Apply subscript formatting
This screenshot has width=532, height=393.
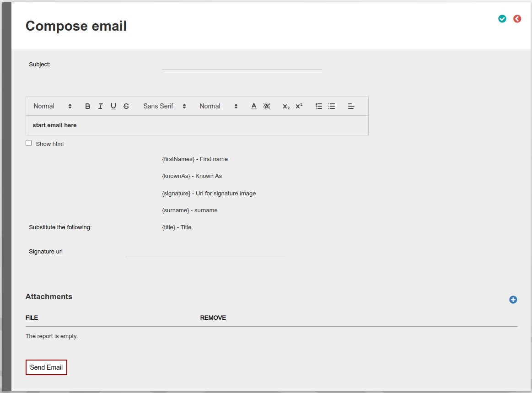point(286,106)
